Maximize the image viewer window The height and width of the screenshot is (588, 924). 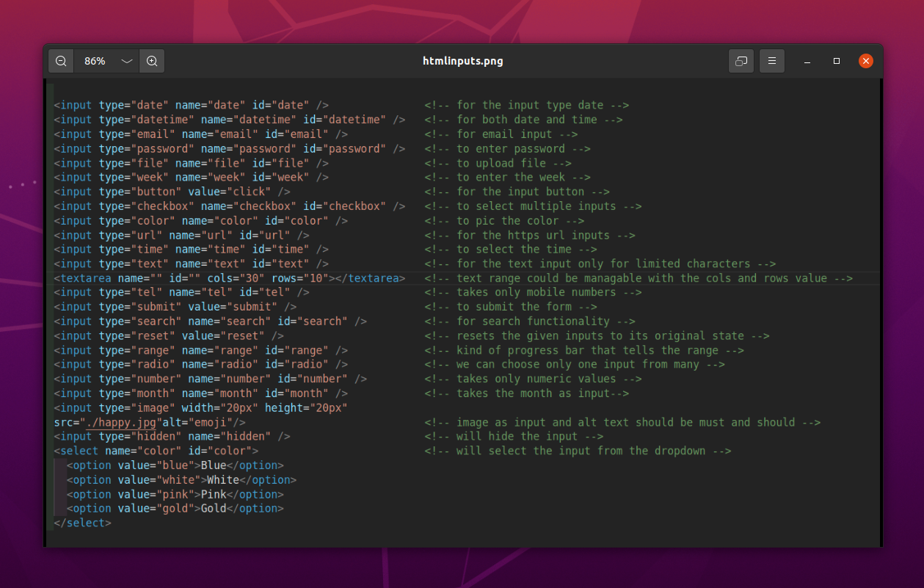[x=837, y=61]
